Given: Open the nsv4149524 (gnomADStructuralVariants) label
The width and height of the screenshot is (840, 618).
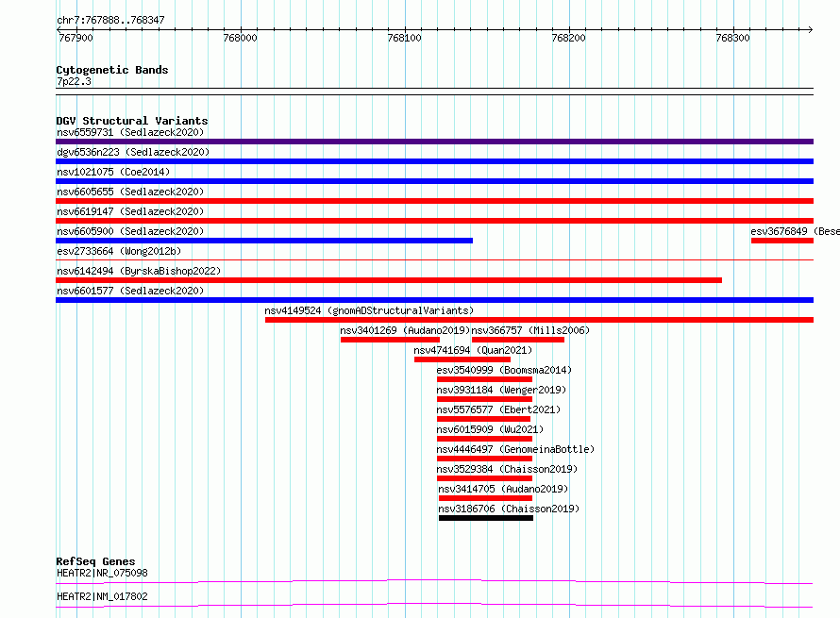Looking at the screenshot, I should (369, 310).
